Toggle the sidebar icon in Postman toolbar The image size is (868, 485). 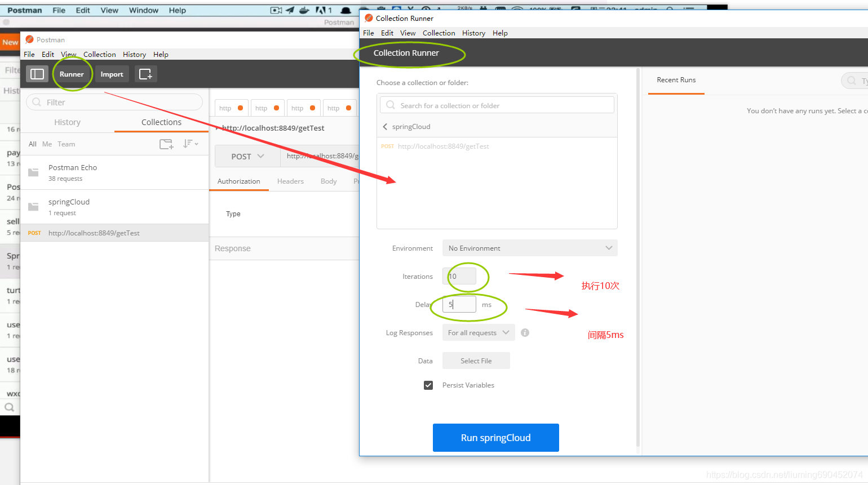coord(37,74)
